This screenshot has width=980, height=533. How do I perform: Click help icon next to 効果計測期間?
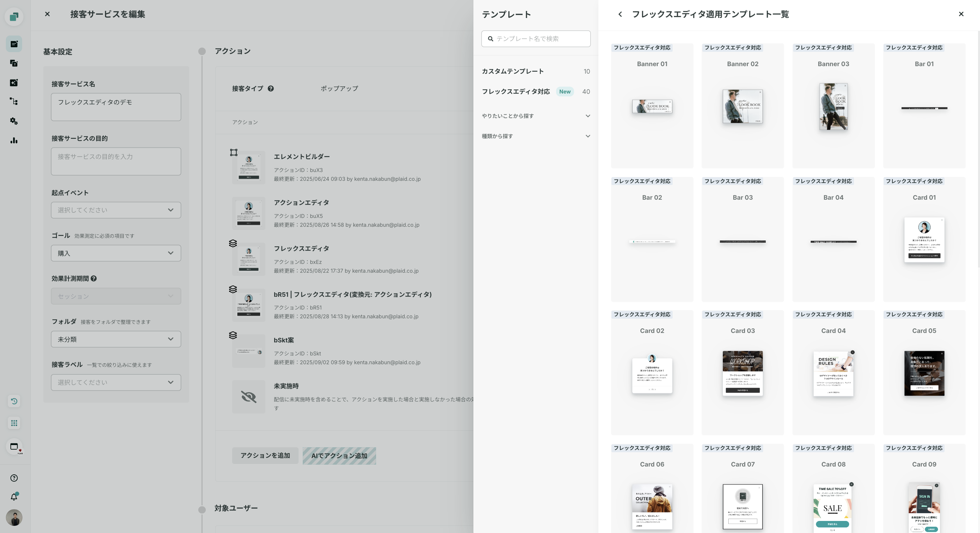point(93,278)
